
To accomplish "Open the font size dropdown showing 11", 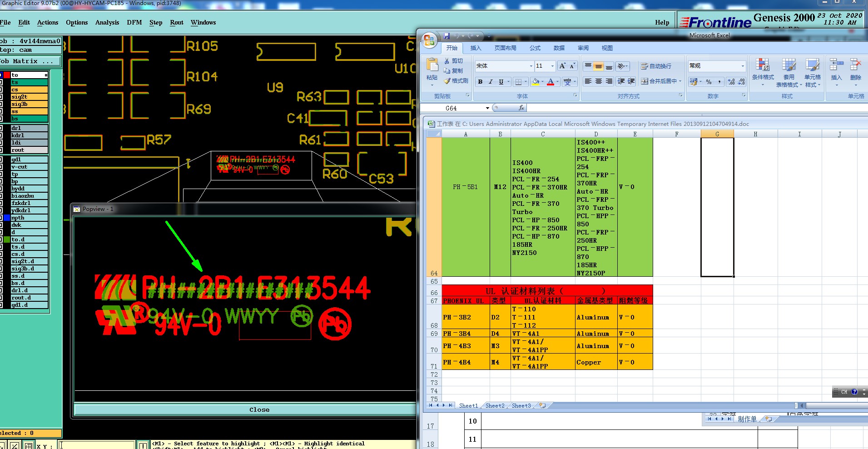I will tap(552, 66).
